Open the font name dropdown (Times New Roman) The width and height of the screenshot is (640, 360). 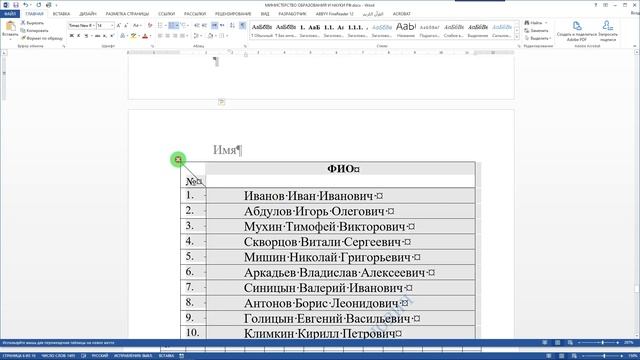[93, 25]
